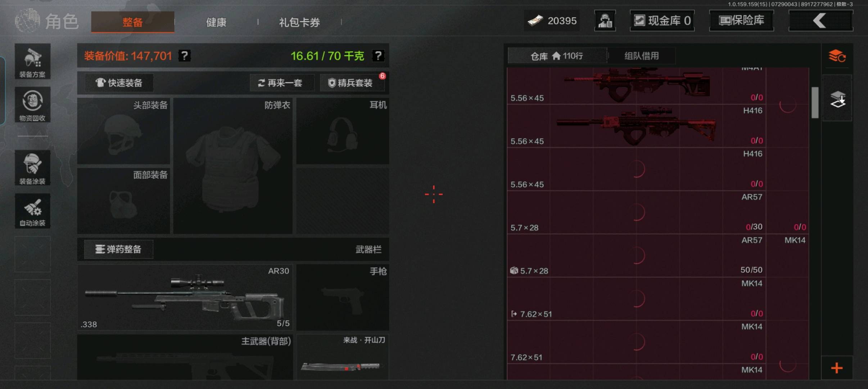Switch to the 健康 tab
868x389 pixels.
point(216,22)
